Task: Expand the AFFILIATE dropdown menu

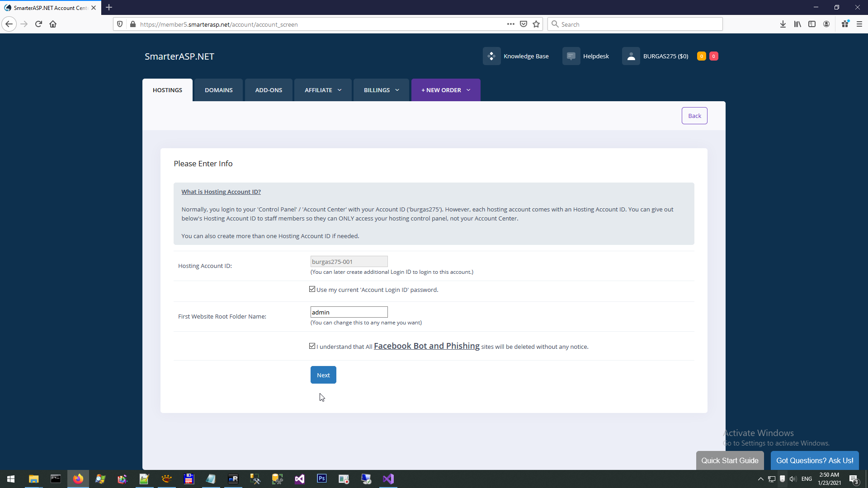Action: pyautogui.click(x=323, y=90)
